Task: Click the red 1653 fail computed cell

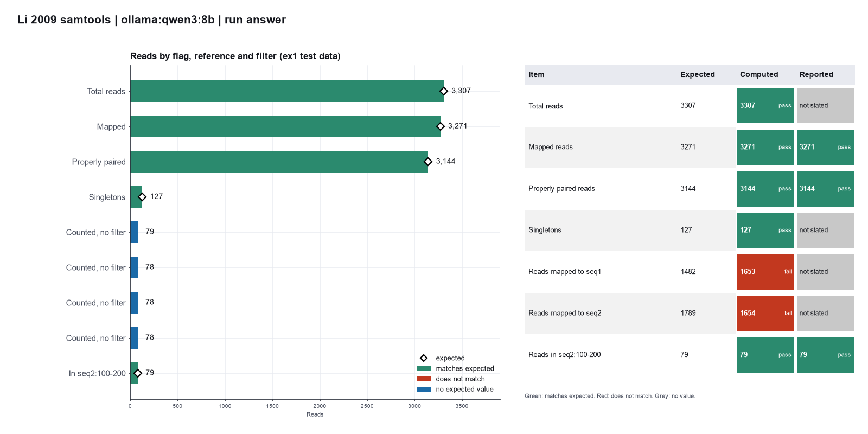Action: point(765,272)
